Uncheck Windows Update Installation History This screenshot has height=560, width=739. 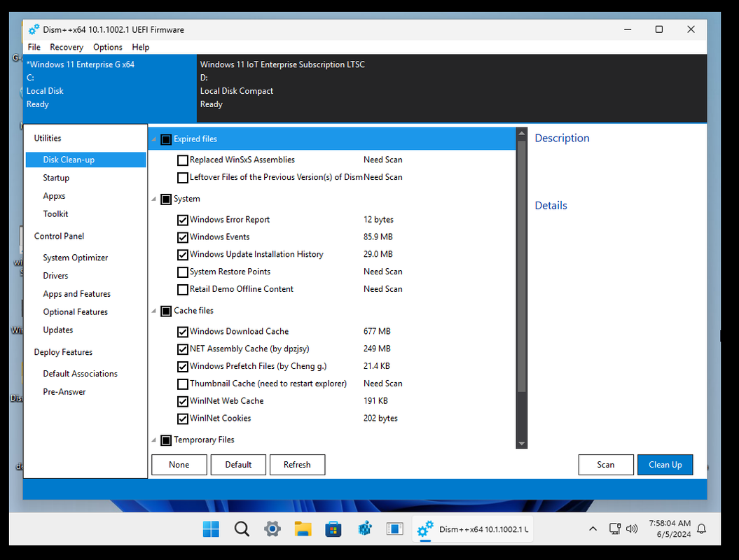point(182,255)
